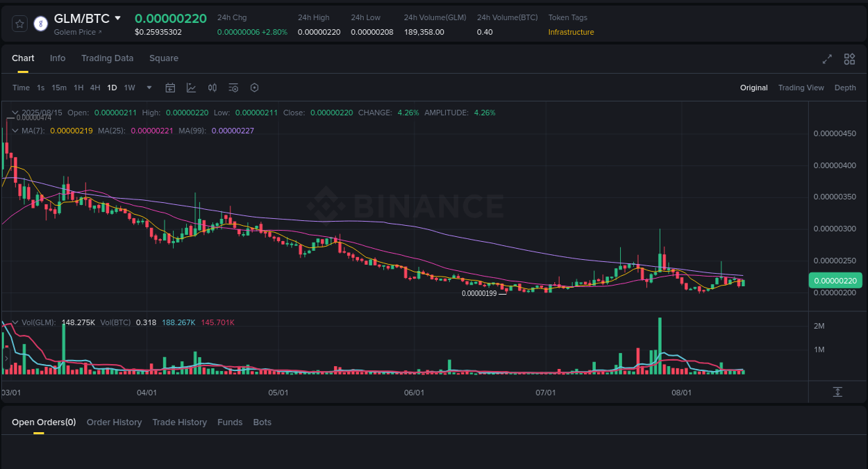This screenshot has height=469, width=868.
Task: Collapse the OHLC candle info row
Action: (x=15, y=112)
